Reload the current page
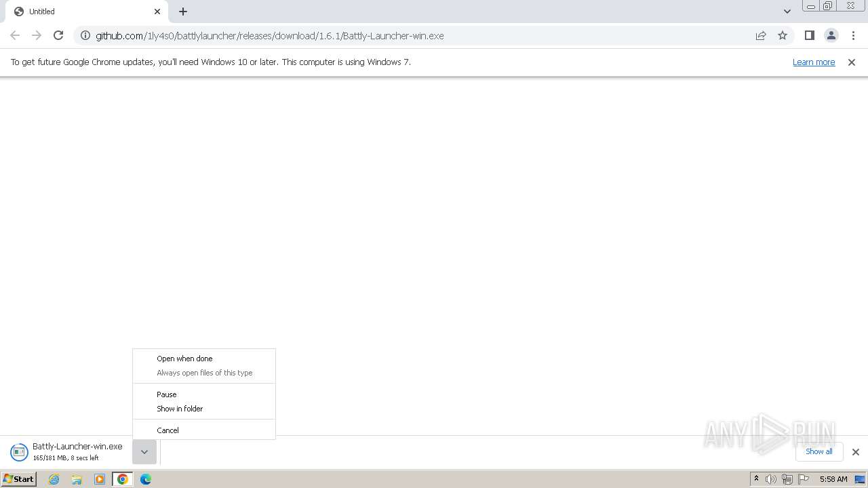This screenshot has width=868, height=488. (58, 35)
